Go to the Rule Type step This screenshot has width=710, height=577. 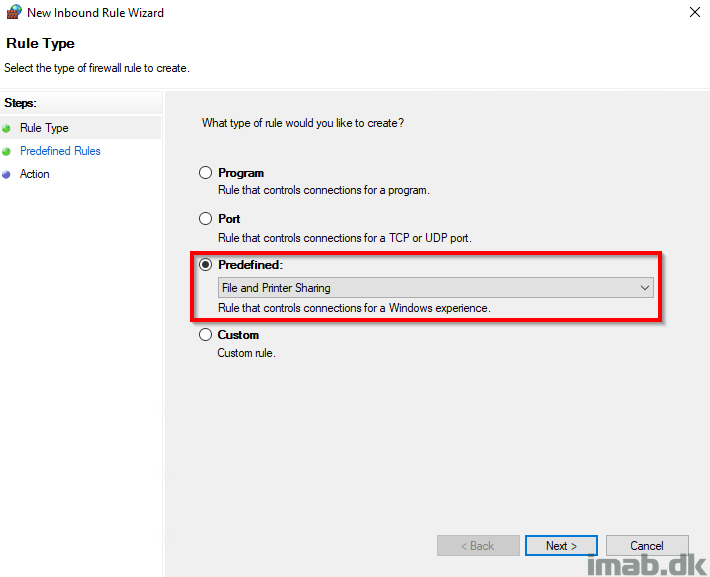click(x=44, y=128)
